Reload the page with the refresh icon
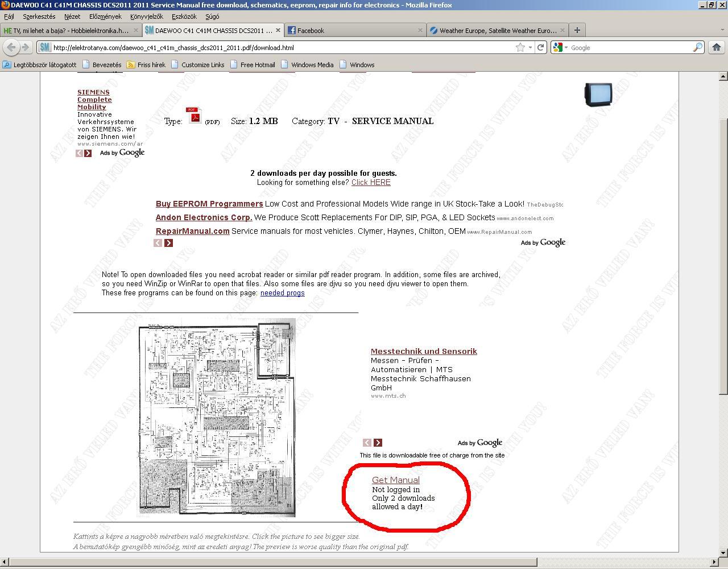Viewport: 728px width, 569px height. click(x=541, y=48)
